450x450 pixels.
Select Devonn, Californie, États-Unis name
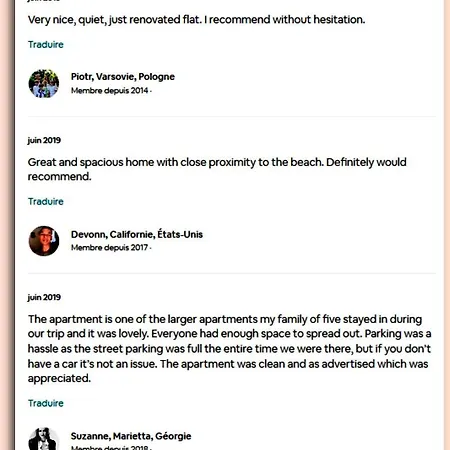click(137, 234)
